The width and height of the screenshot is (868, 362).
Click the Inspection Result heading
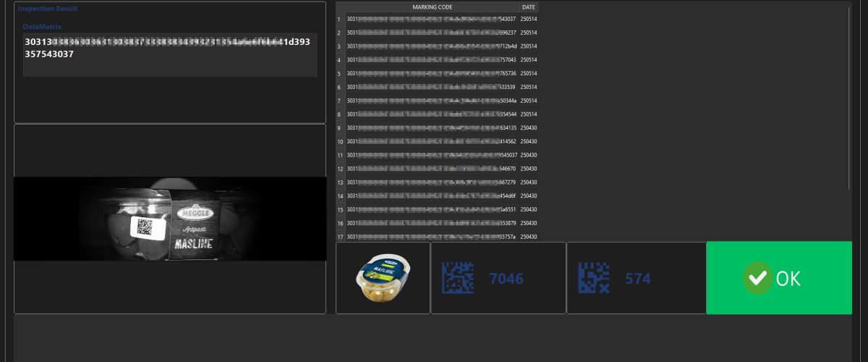pos(48,9)
